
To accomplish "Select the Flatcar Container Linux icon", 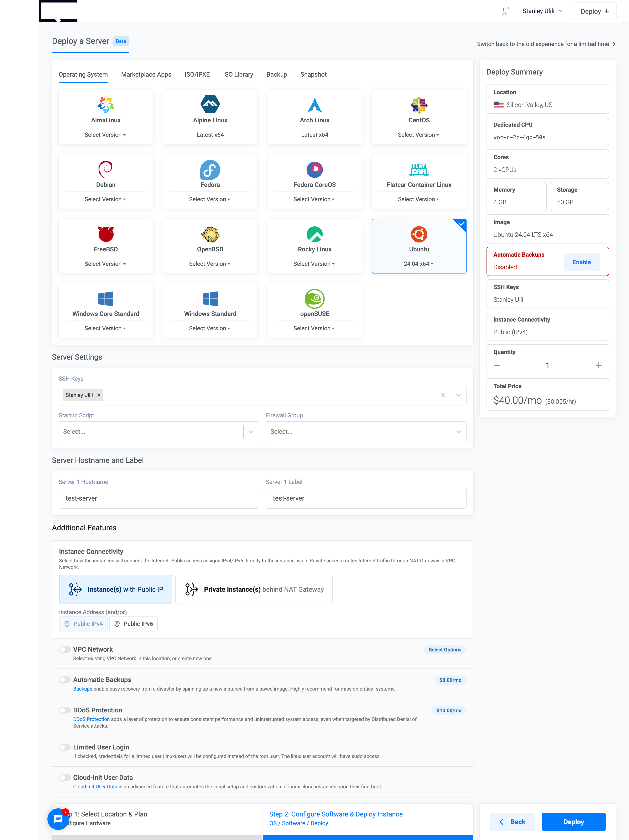I will (x=419, y=169).
